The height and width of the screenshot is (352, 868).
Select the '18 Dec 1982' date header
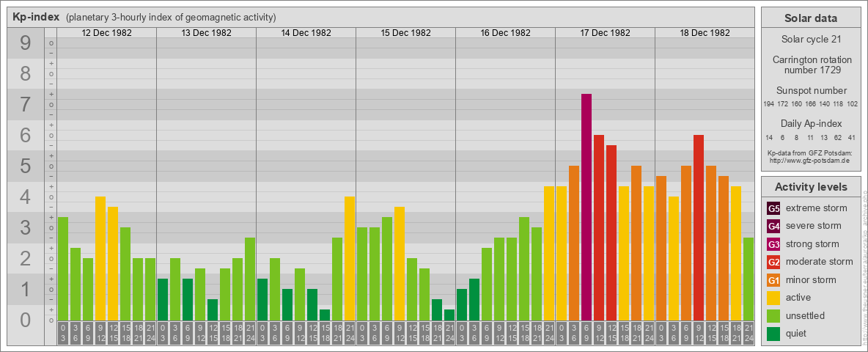[x=705, y=33]
